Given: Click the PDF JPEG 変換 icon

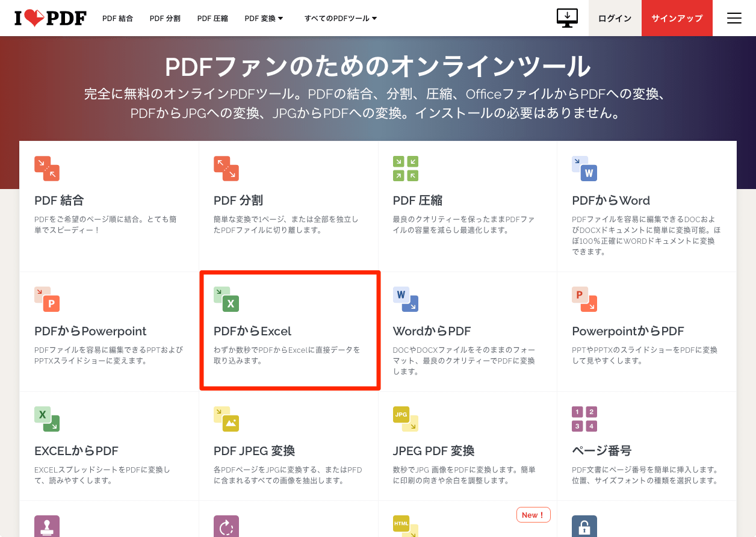Looking at the screenshot, I should [x=226, y=419].
